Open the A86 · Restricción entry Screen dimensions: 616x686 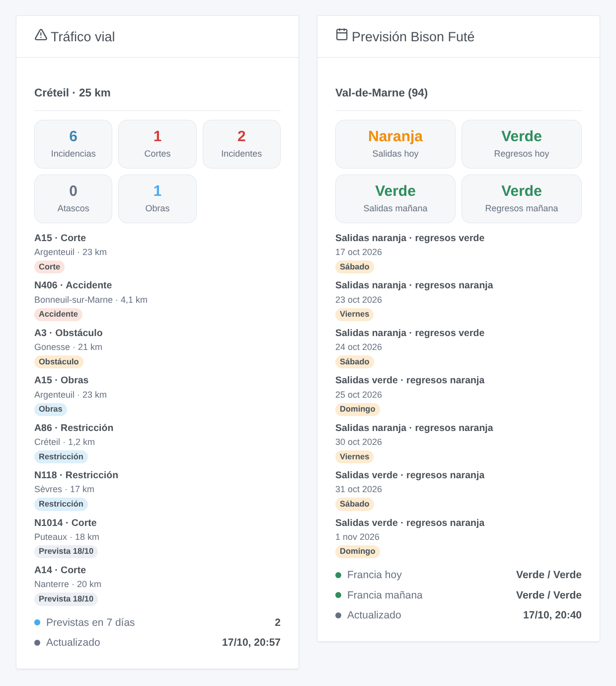click(74, 428)
